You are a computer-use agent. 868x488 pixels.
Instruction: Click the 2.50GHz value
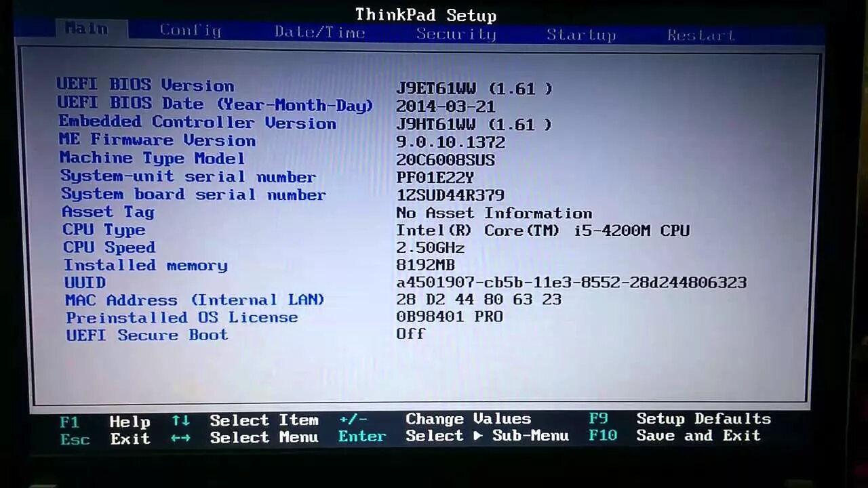click(x=431, y=247)
